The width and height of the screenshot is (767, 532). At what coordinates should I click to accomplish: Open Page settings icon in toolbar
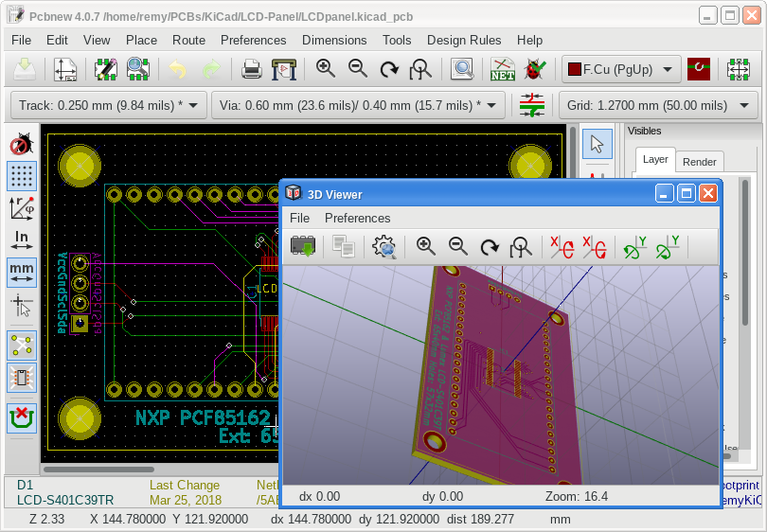coord(65,69)
